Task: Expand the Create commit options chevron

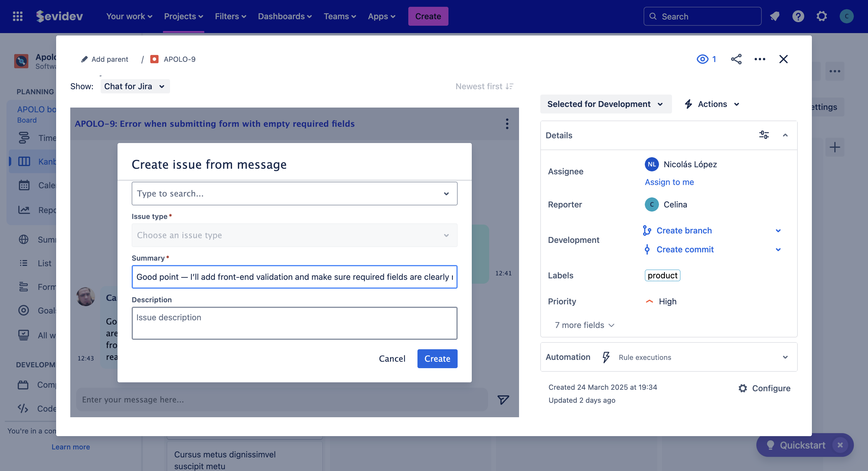Action: point(778,249)
